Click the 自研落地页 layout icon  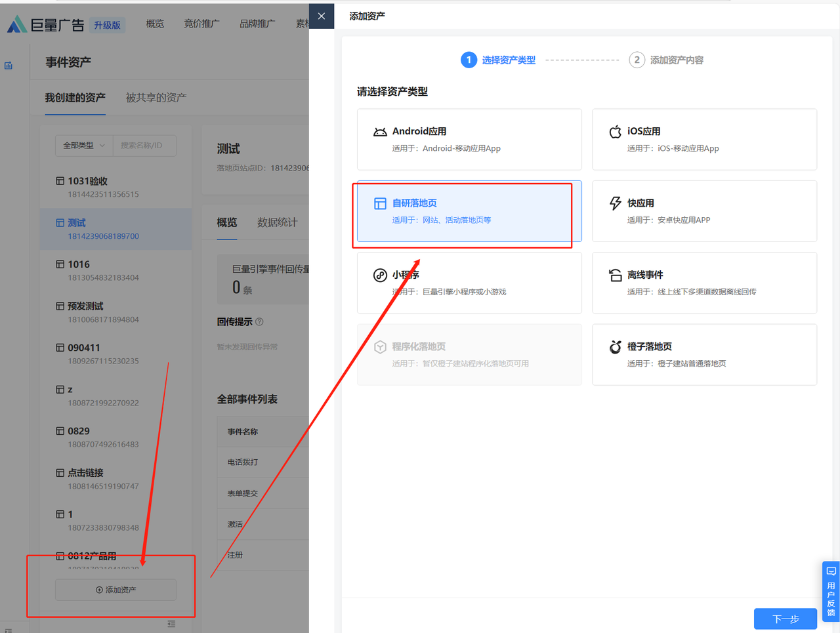tap(380, 203)
